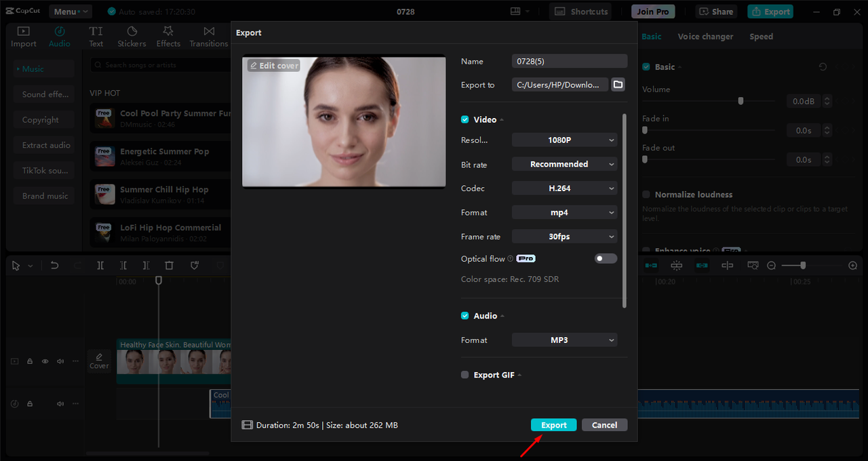This screenshot has height=461, width=868.
Task: Hide the video track with eye icon
Action: (45, 361)
